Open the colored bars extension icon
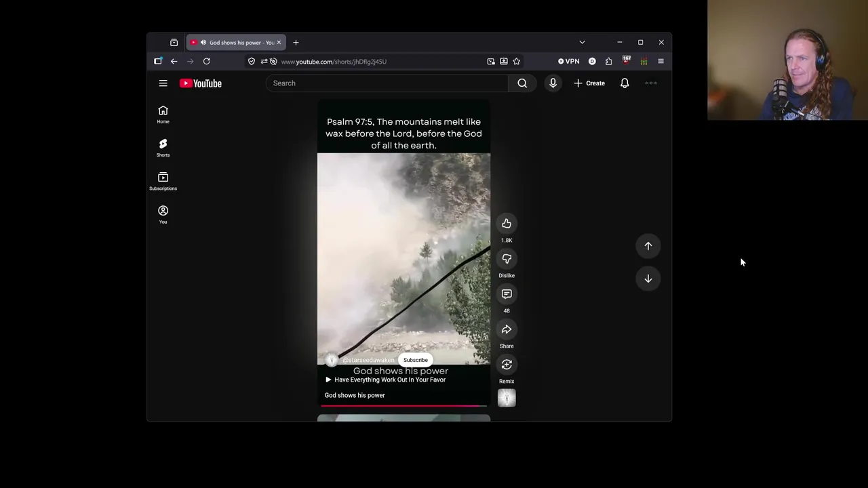868x488 pixels. [644, 61]
